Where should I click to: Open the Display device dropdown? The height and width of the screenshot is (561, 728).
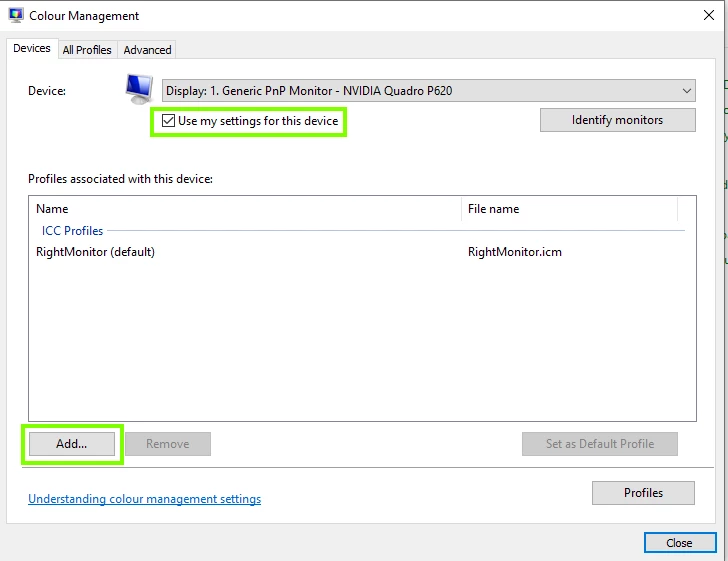click(429, 91)
